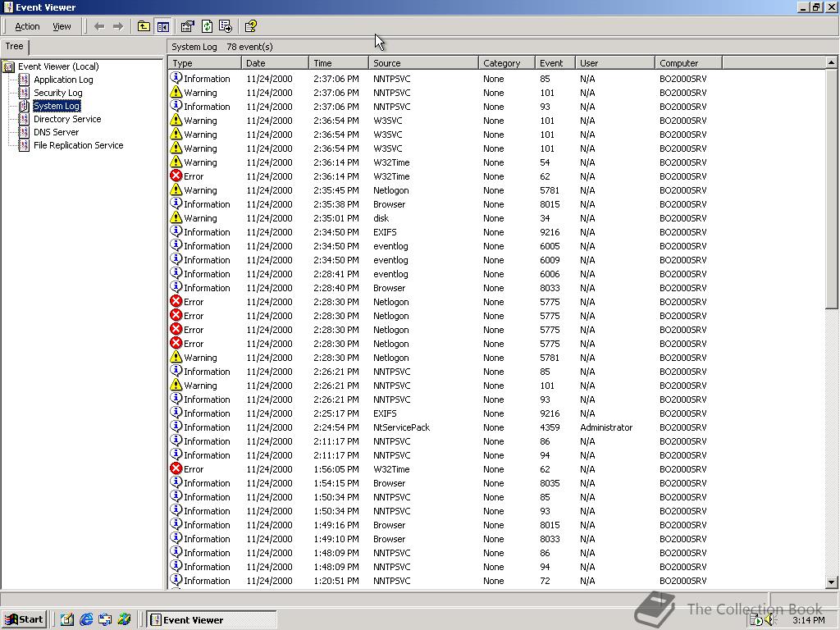The width and height of the screenshot is (840, 630).
Task: Click the Show Desktop Quick Launch icon
Action: click(67, 620)
